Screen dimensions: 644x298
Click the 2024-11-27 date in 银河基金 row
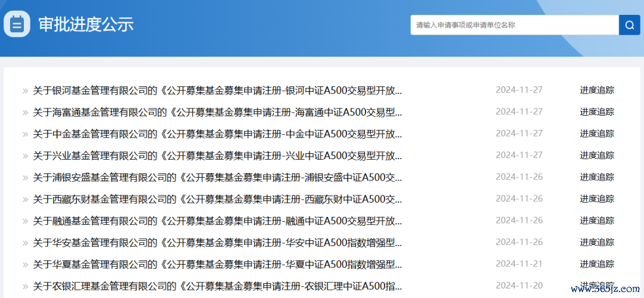coord(519,90)
